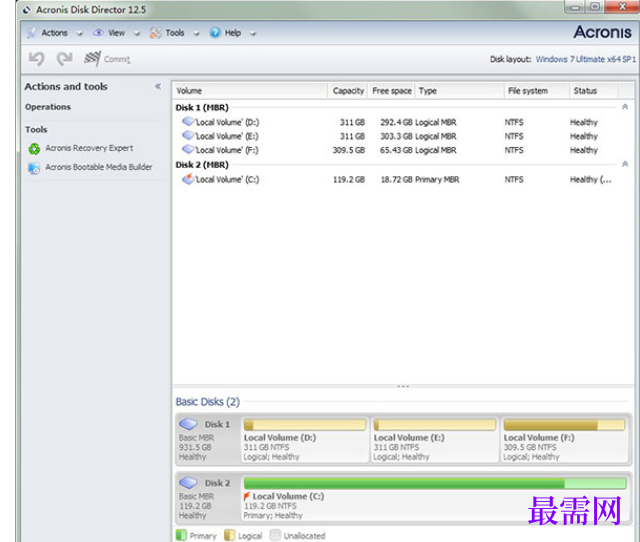
Task: Click the View menu eye icon
Action: tap(98, 33)
